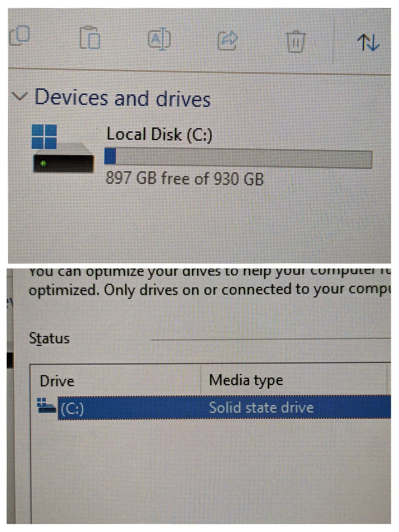This screenshot has width=399, height=532.
Task: Click the Devices and drives group header text
Action: click(x=123, y=98)
